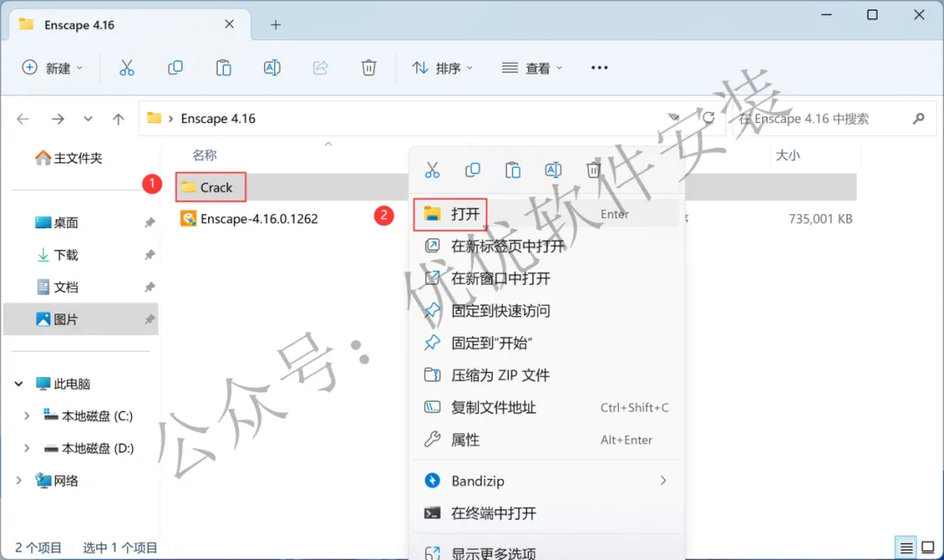The height and width of the screenshot is (560, 944).
Task: Click the pin icon beside 下载
Action: 149,255
